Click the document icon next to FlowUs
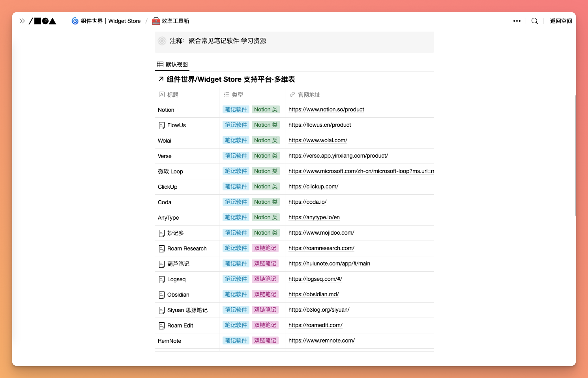The width and height of the screenshot is (588, 378). tap(162, 125)
